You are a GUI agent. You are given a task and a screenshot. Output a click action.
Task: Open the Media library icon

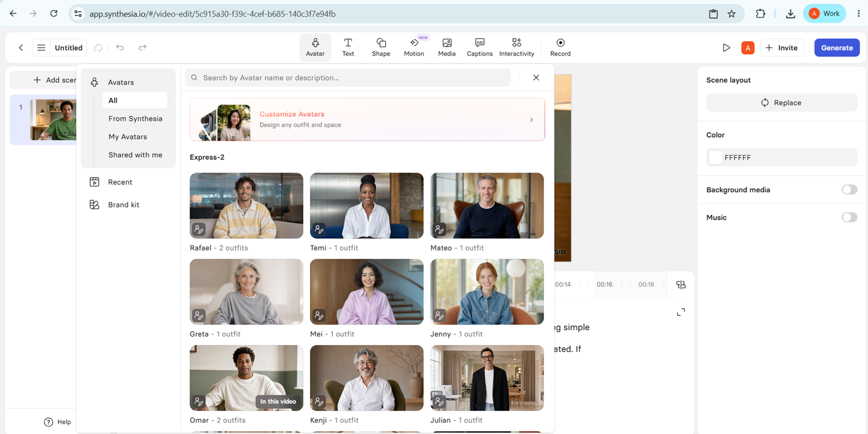pos(447,48)
